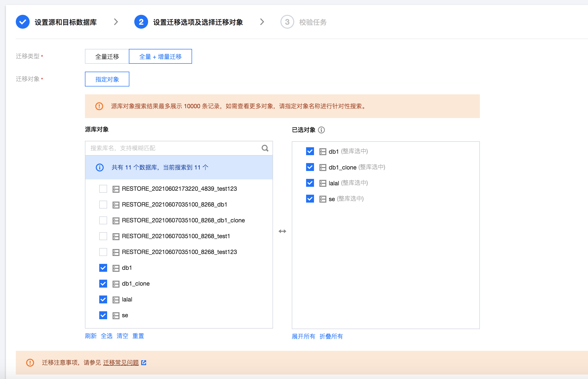Click the double-arrow transfer icon between panels
Image resolution: width=588 pixels, height=379 pixels.
tap(282, 231)
